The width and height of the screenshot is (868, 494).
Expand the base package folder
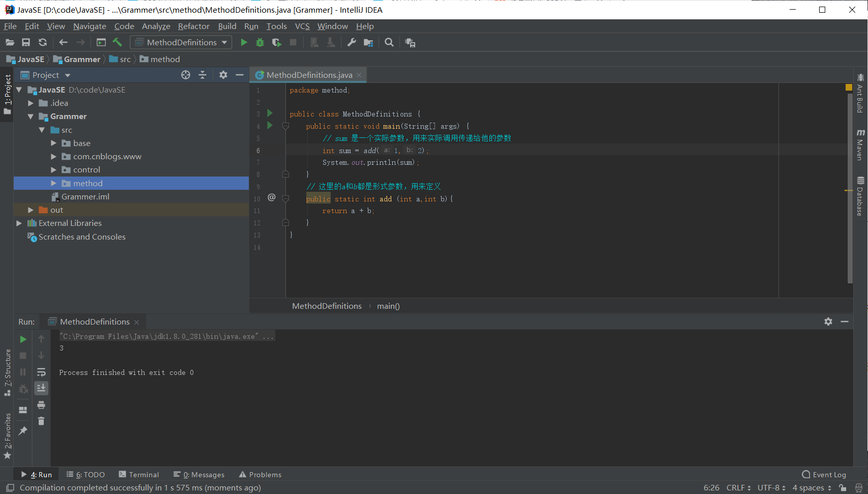click(53, 143)
